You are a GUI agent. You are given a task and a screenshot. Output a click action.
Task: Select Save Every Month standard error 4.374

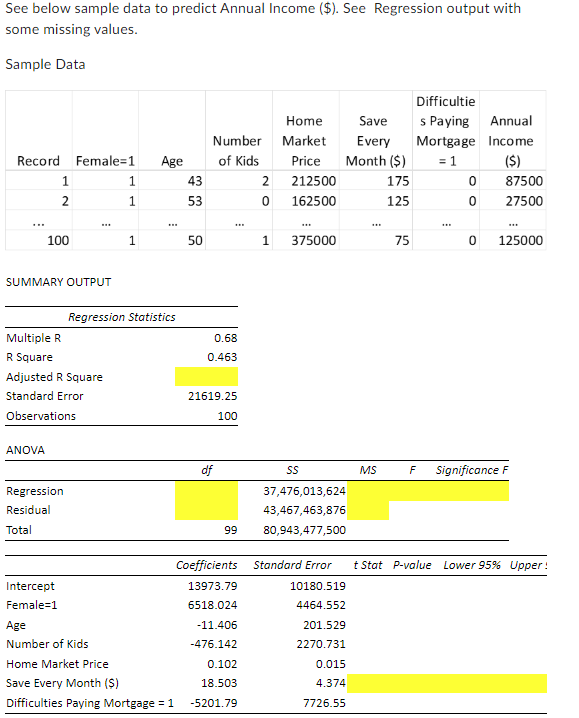[330, 683]
